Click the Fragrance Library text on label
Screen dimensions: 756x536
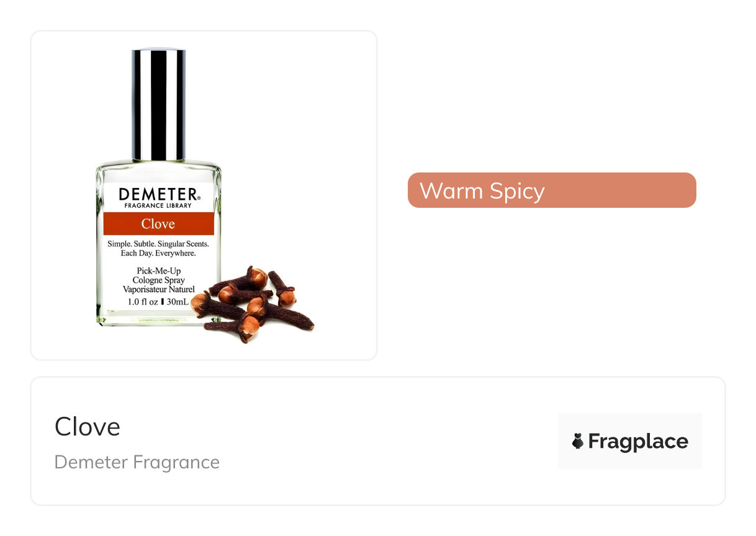pos(158,205)
